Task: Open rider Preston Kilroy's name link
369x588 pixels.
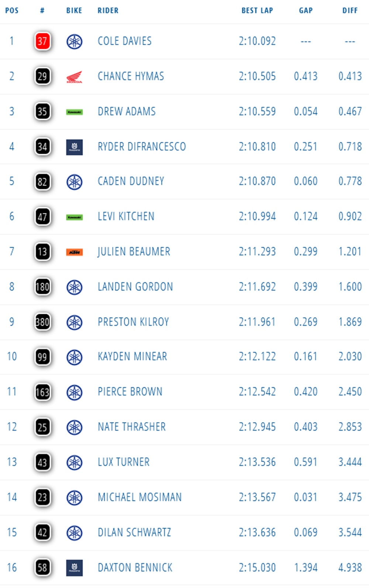Action: point(133,322)
